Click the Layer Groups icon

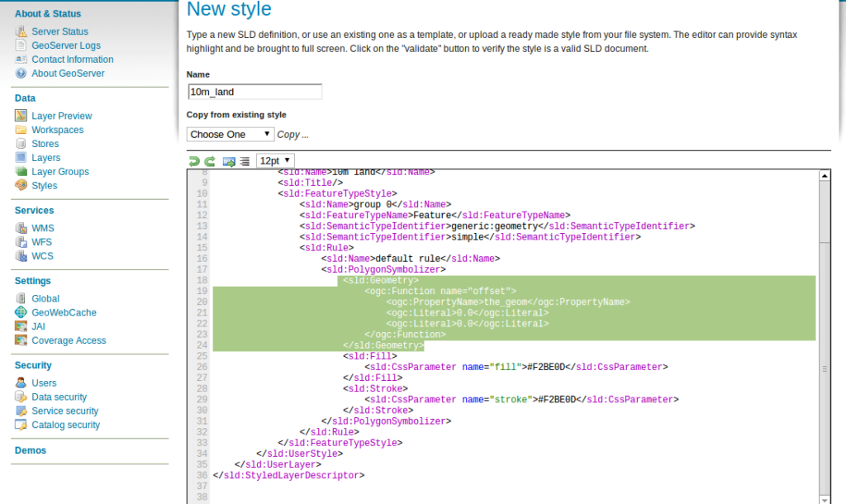click(21, 172)
